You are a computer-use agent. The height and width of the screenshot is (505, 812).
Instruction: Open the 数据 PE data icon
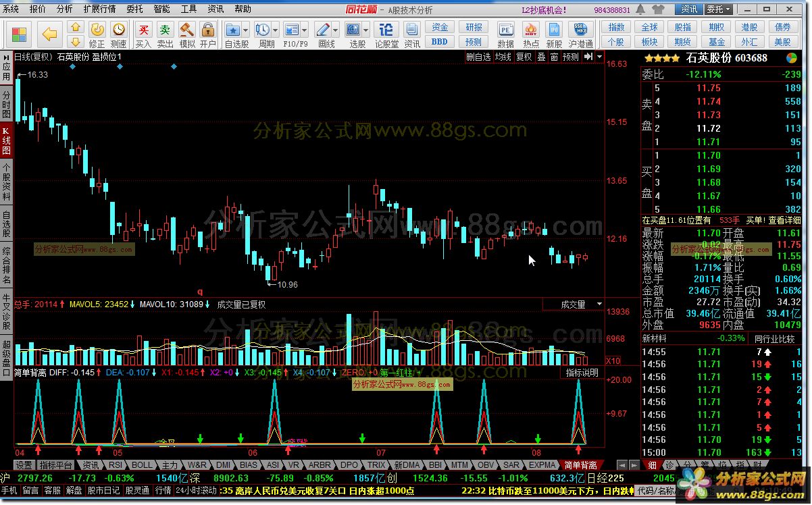coord(505,34)
